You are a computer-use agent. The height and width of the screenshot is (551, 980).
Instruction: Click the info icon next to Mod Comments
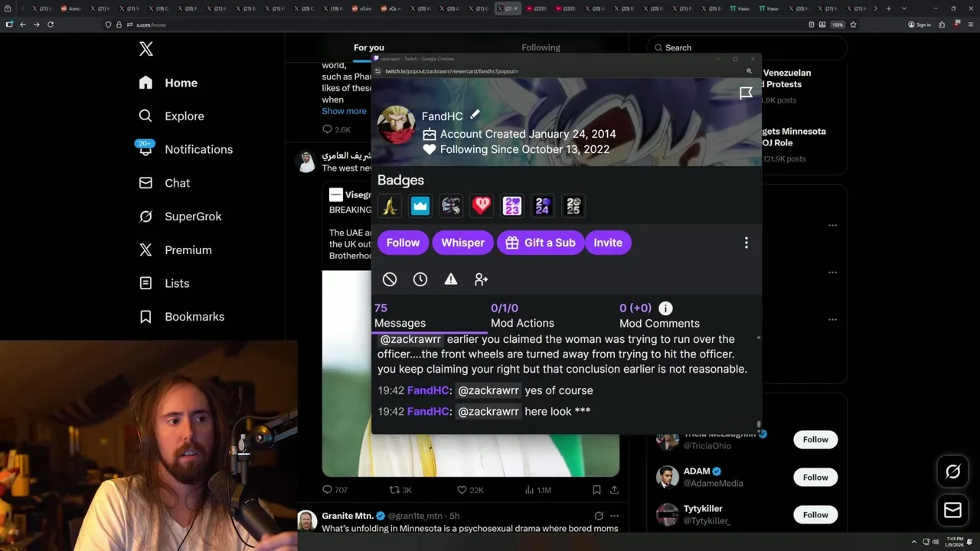click(x=665, y=308)
